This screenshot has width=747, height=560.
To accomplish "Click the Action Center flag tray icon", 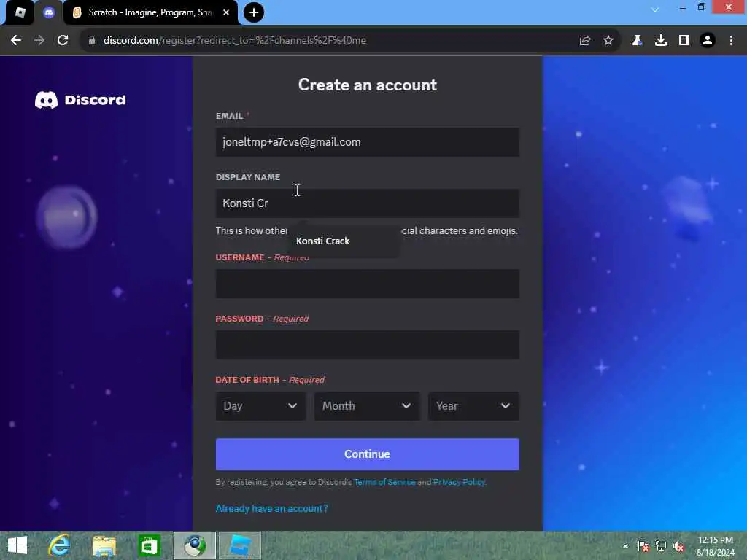I will coord(643,546).
